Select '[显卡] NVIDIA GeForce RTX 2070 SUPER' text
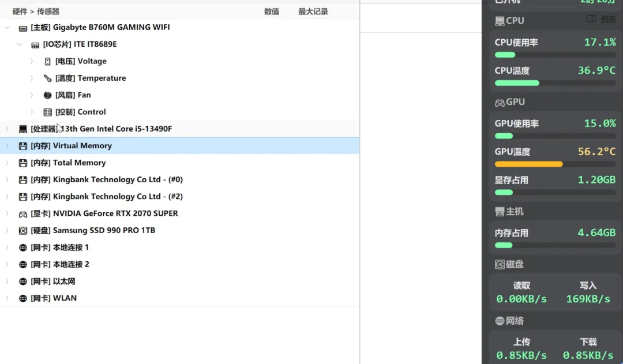Viewport: 623px width, 364px height. [x=104, y=213]
